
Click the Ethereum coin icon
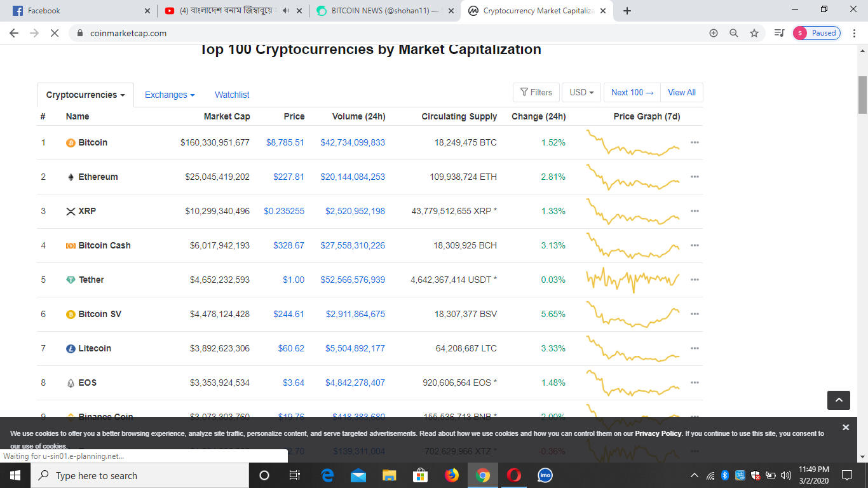pyautogui.click(x=71, y=177)
